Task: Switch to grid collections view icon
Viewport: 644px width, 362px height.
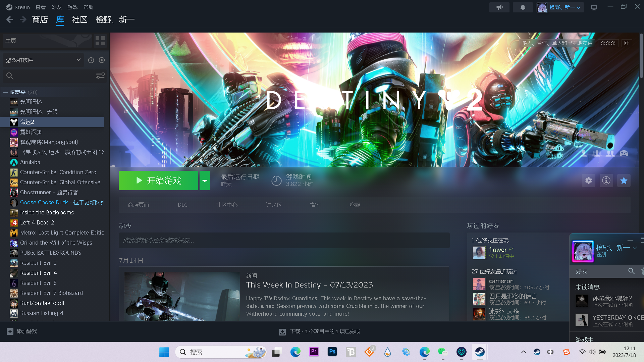Action: [100, 41]
